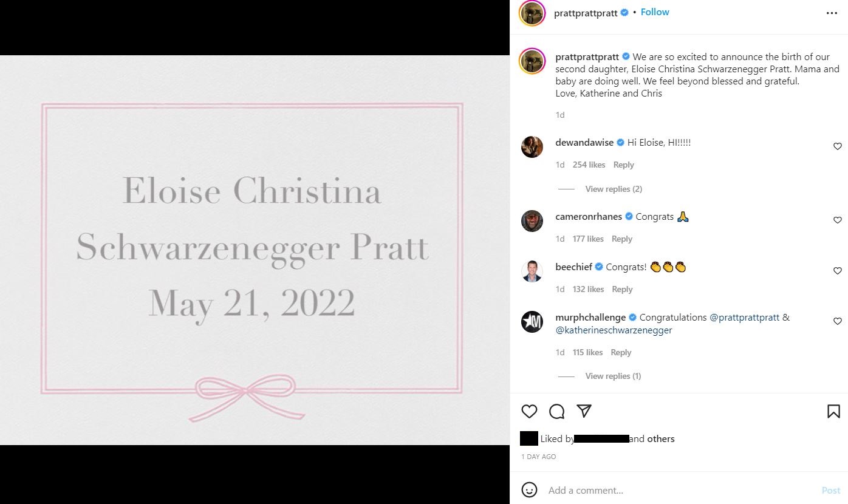Open the @katherineschwarzenegger mention link
848x504 pixels.
(614, 330)
